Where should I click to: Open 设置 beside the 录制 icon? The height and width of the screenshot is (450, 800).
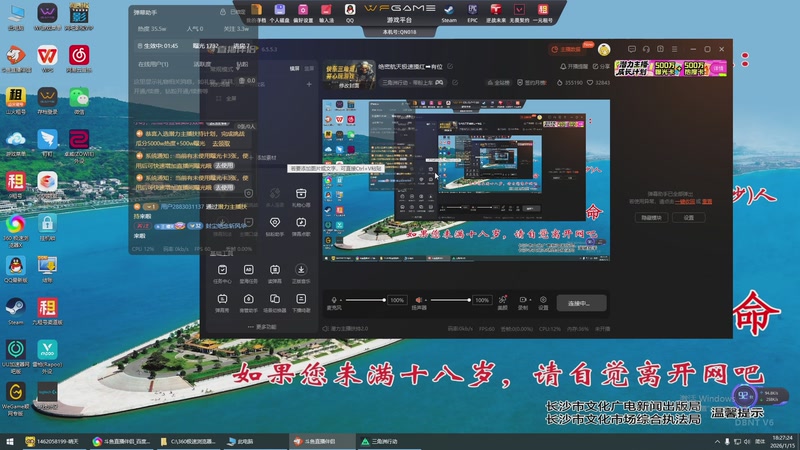click(543, 303)
